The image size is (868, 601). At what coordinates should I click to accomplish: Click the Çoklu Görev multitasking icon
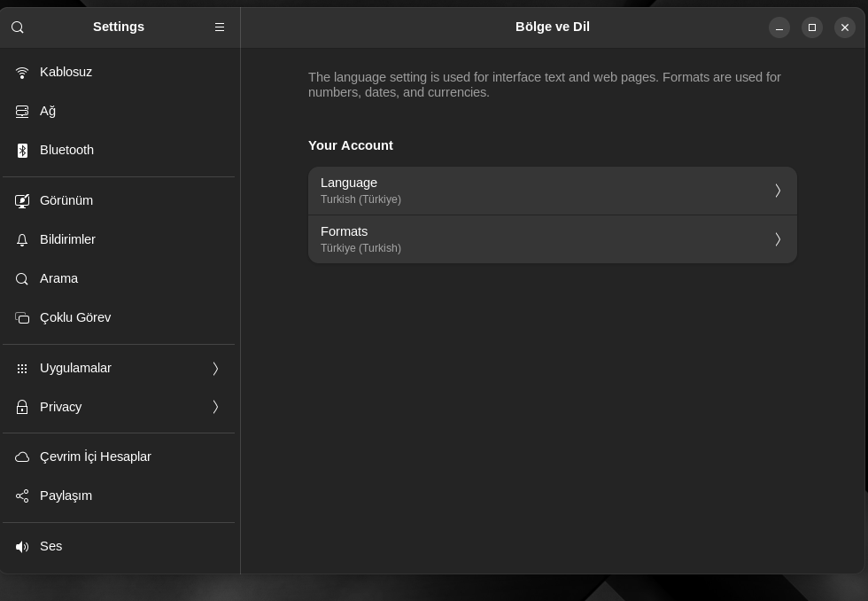coord(22,318)
